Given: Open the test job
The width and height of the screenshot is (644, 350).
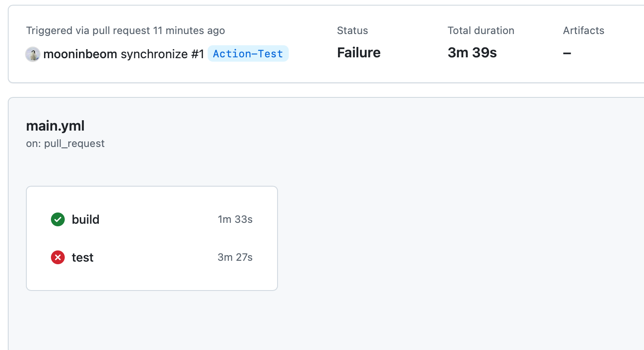Looking at the screenshot, I should click(x=82, y=257).
